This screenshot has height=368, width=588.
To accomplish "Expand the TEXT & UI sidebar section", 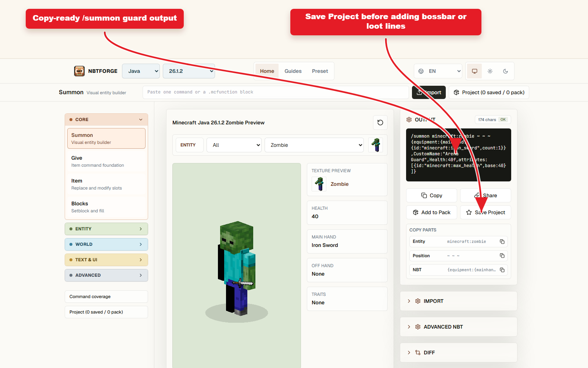I will 106,260.
